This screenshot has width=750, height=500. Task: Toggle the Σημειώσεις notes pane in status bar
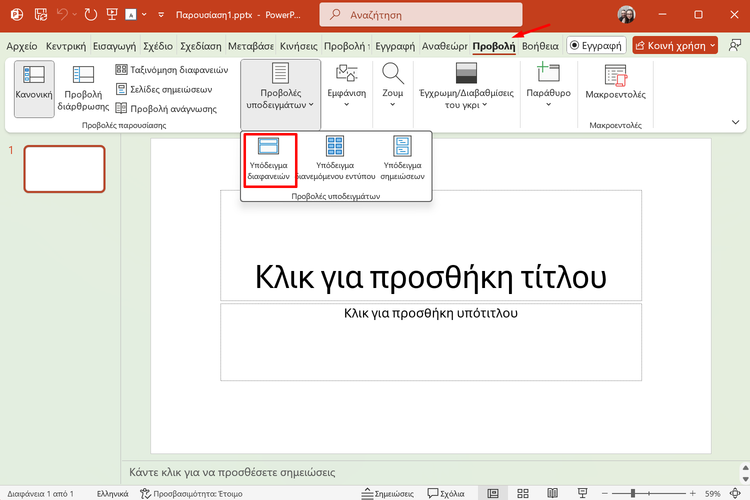[388, 493]
